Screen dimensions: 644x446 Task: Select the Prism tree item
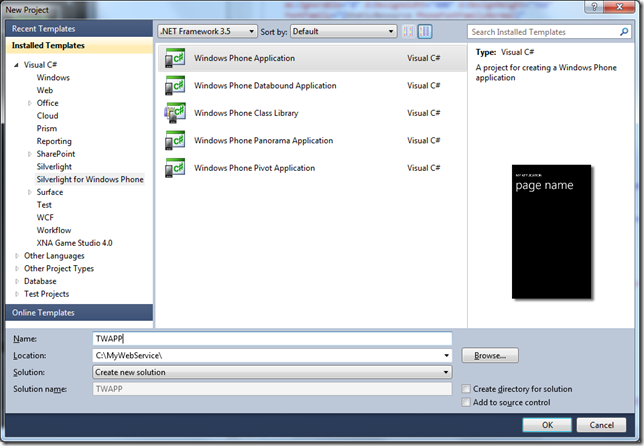[47, 129]
